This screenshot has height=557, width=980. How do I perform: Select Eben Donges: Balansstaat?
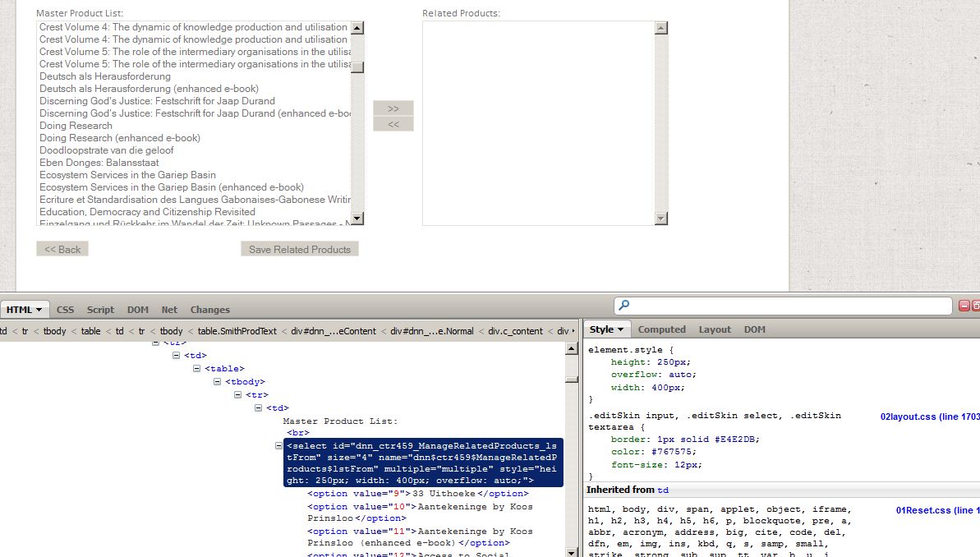point(99,163)
